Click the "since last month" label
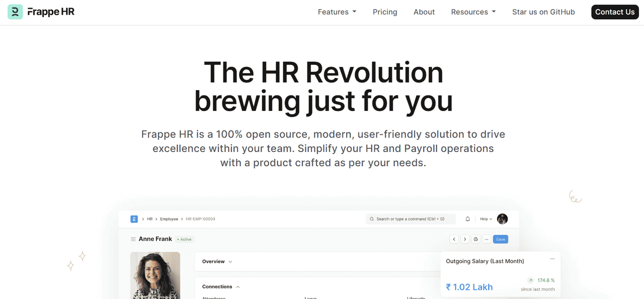 (x=538, y=289)
